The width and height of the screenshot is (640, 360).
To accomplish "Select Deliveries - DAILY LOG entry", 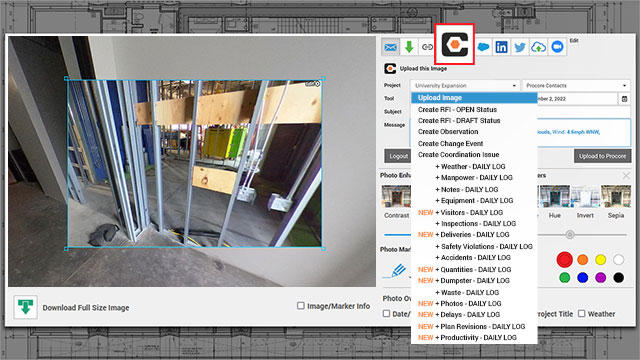I will [463, 234].
